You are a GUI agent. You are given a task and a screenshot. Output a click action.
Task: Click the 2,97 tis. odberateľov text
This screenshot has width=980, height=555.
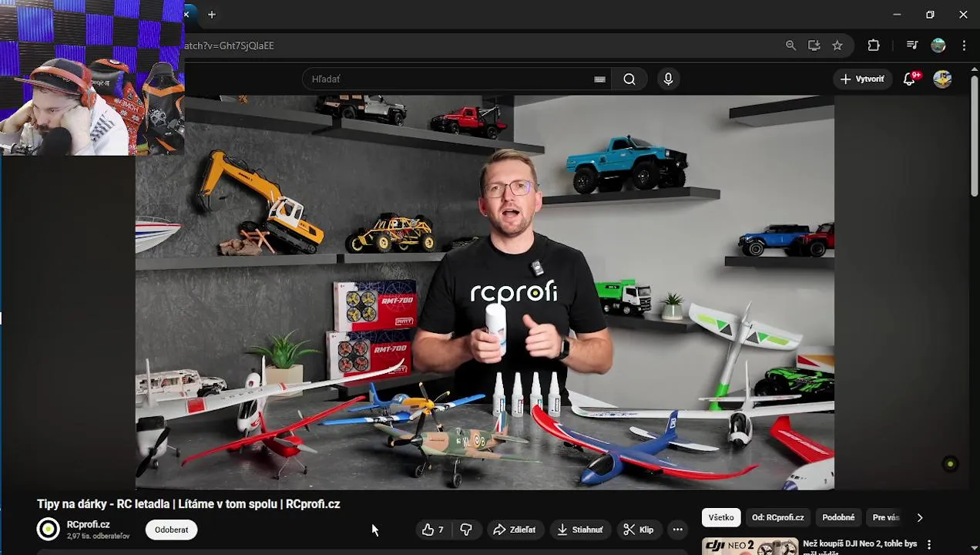pyautogui.click(x=98, y=536)
